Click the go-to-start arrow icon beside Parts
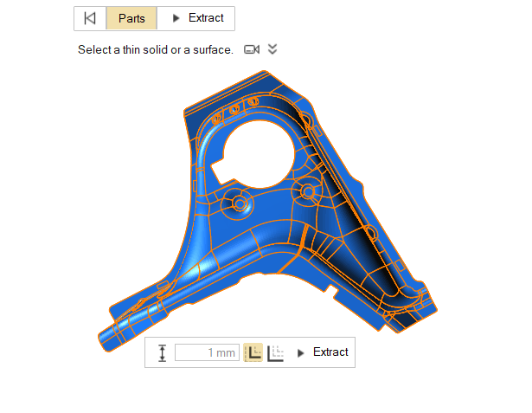 click(x=90, y=18)
